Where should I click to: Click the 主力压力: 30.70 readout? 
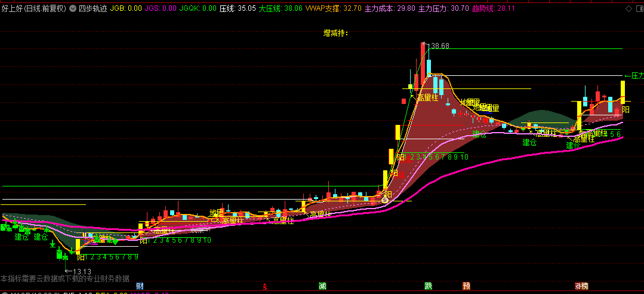(x=443, y=8)
